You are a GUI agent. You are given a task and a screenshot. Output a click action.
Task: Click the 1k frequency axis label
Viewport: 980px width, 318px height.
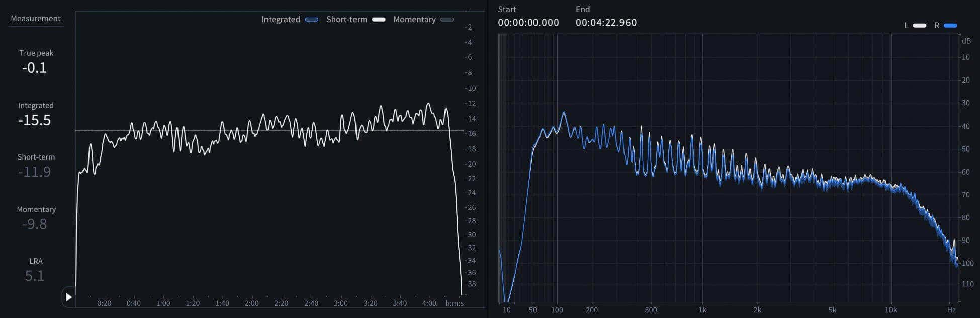pos(702,310)
